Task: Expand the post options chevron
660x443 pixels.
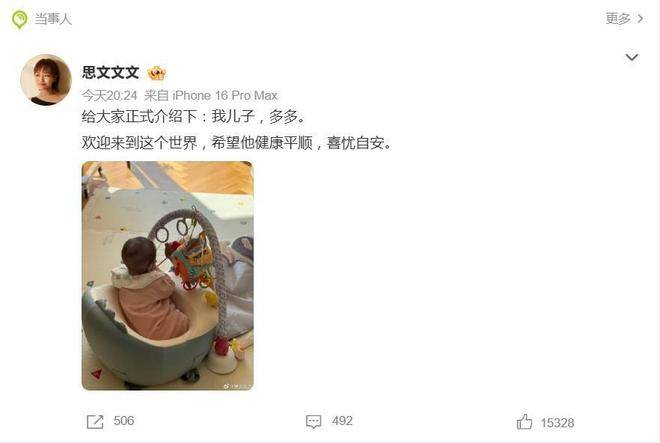Action: coord(631,57)
